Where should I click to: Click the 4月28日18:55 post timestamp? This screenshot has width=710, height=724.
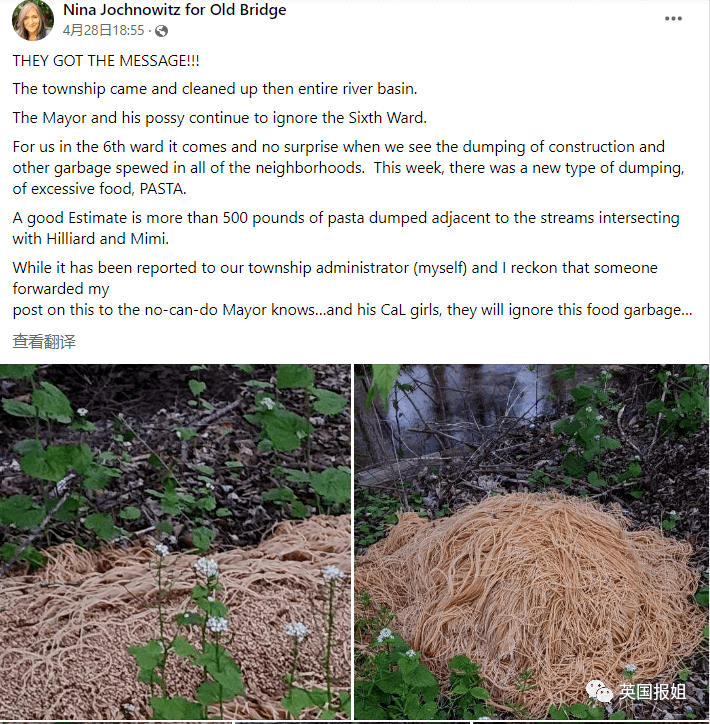click(x=103, y=30)
